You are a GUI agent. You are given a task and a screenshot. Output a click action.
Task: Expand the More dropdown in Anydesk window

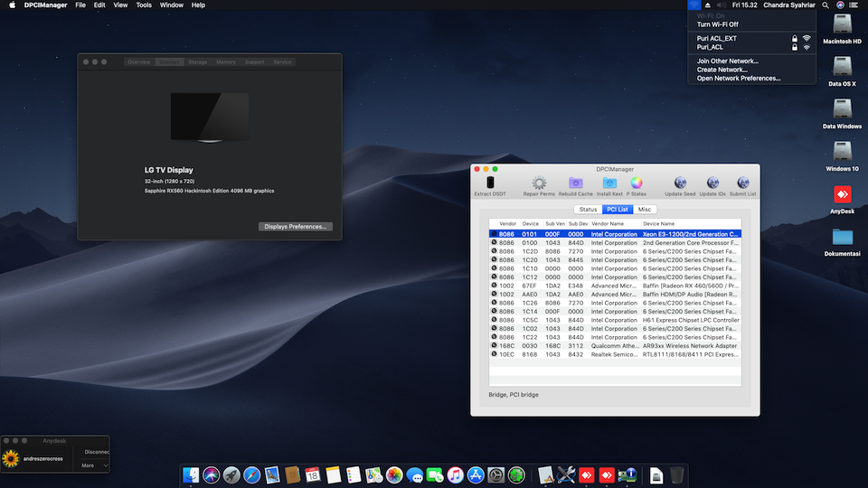94,465
